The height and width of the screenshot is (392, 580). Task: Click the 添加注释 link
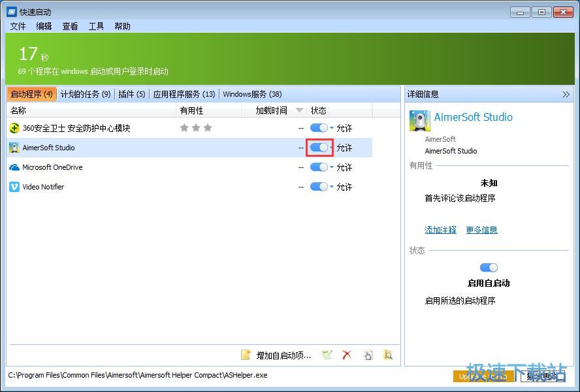440,230
